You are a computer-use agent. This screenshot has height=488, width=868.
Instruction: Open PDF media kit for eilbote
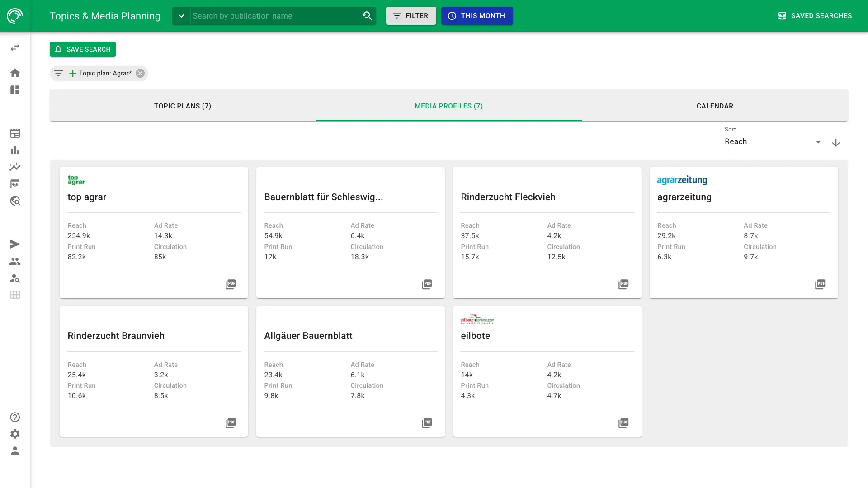pos(623,423)
